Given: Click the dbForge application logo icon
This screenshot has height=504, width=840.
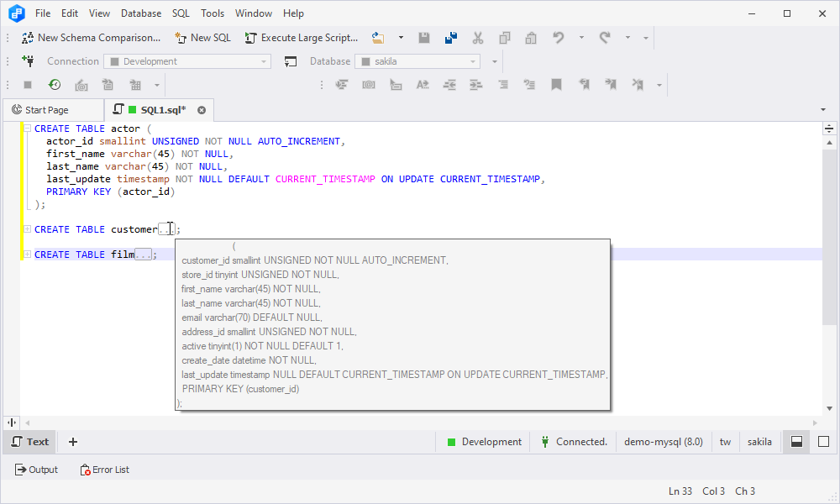Looking at the screenshot, I should [x=17, y=13].
